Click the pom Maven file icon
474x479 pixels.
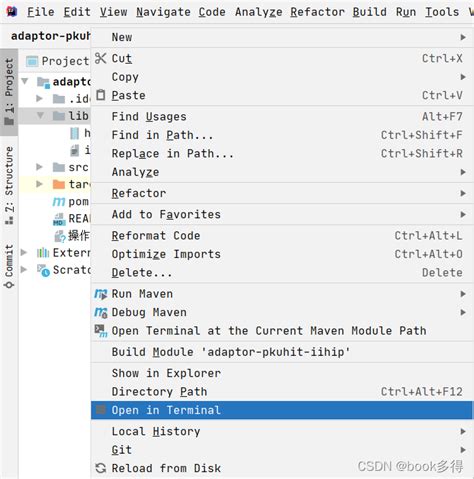[59, 202]
